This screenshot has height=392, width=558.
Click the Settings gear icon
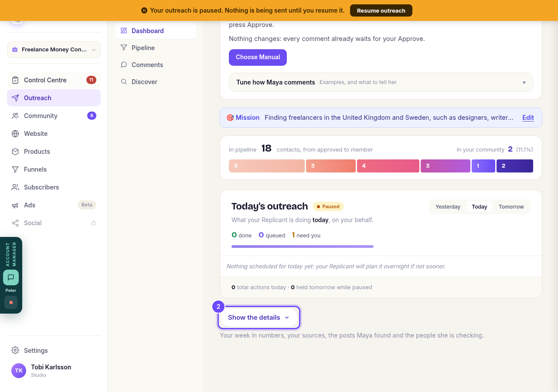[15, 351]
